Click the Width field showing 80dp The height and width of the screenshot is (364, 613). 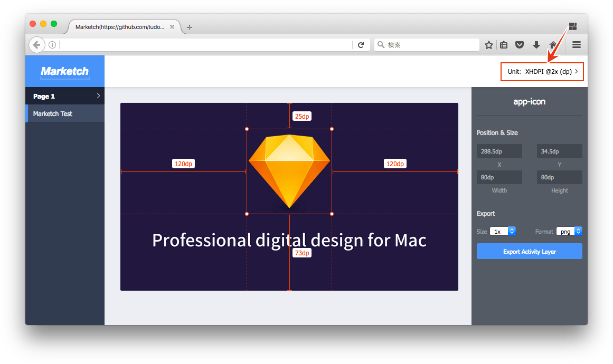pyautogui.click(x=499, y=178)
